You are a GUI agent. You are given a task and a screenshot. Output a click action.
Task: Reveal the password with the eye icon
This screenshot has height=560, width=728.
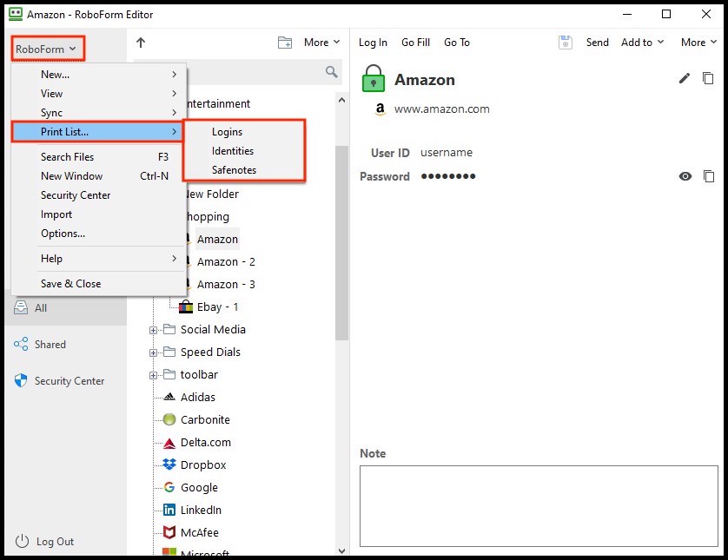[x=686, y=176]
